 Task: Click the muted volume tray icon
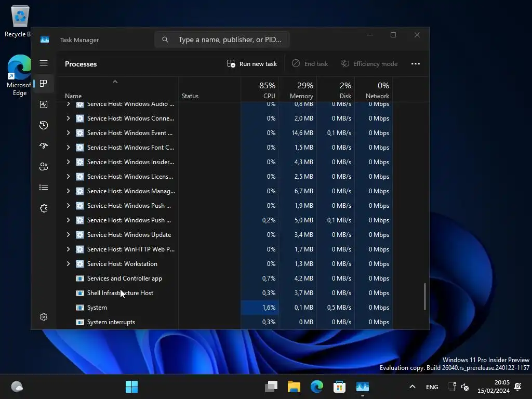tap(465, 387)
